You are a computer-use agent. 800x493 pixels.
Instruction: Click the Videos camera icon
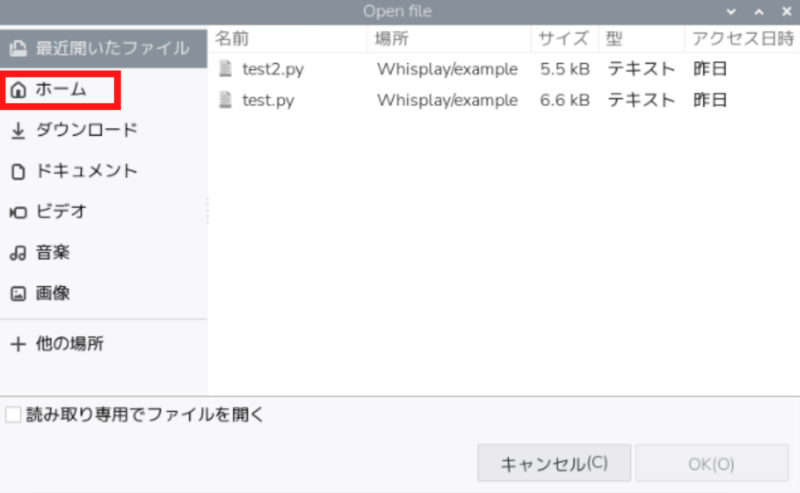tap(17, 212)
